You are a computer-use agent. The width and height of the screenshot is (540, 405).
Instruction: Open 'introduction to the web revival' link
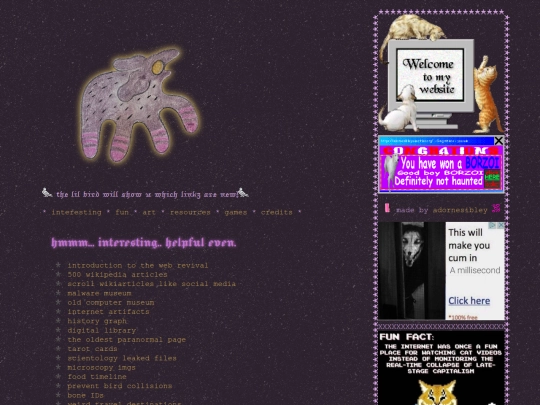tap(138, 266)
